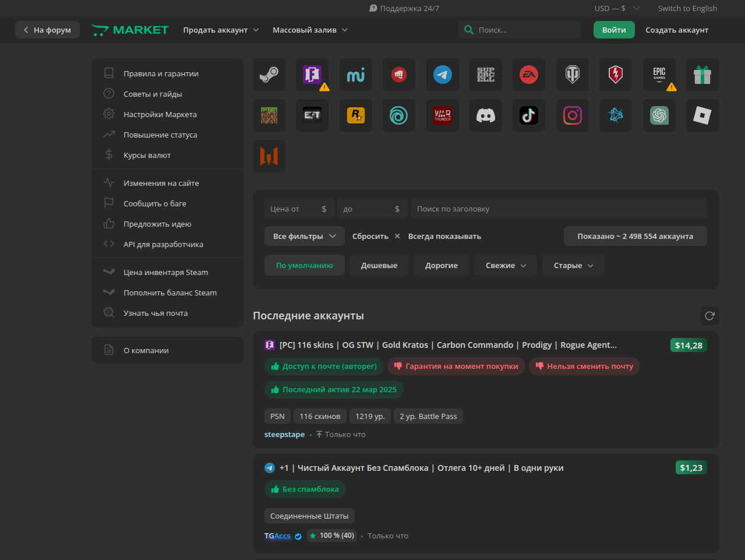Sort by По умолчанию
The width and height of the screenshot is (745, 560).
click(305, 265)
